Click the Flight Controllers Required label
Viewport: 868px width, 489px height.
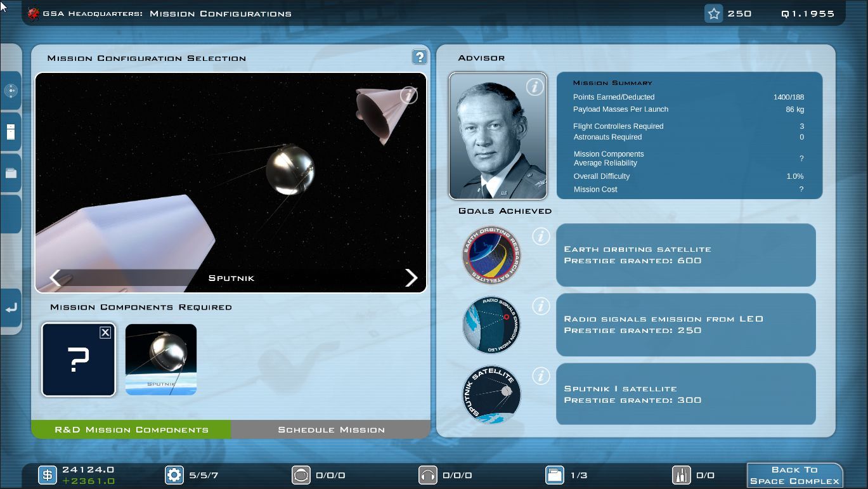tap(618, 126)
